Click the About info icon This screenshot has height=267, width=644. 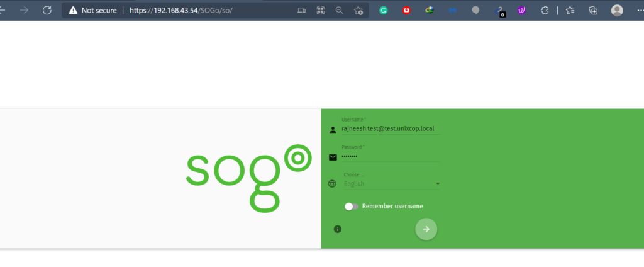tap(338, 229)
